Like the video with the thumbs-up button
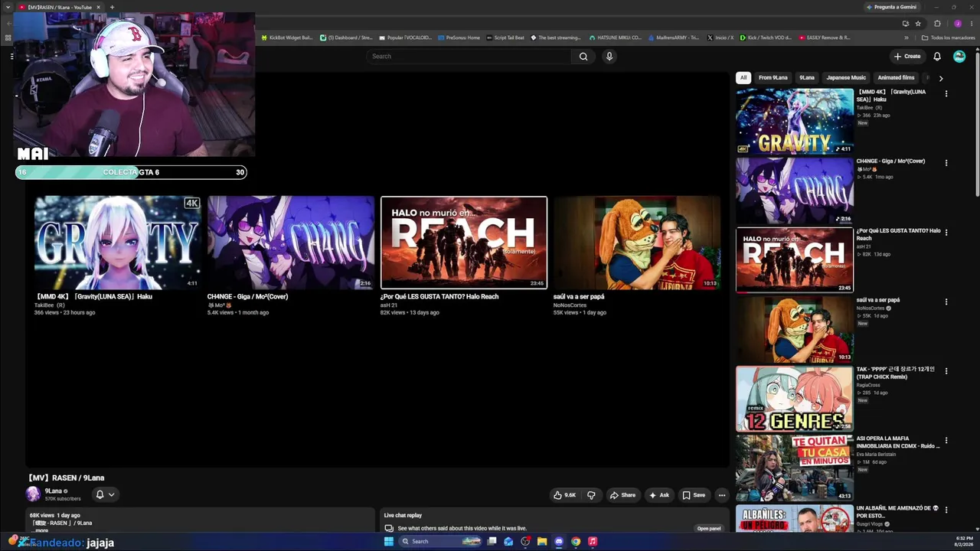This screenshot has width=980, height=551. (x=565, y=495)
